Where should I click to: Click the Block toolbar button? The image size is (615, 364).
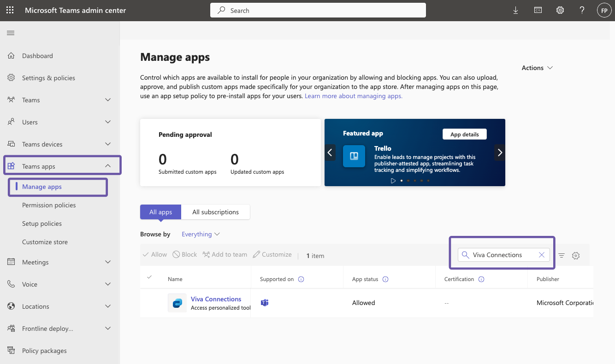tap(185, 254)
